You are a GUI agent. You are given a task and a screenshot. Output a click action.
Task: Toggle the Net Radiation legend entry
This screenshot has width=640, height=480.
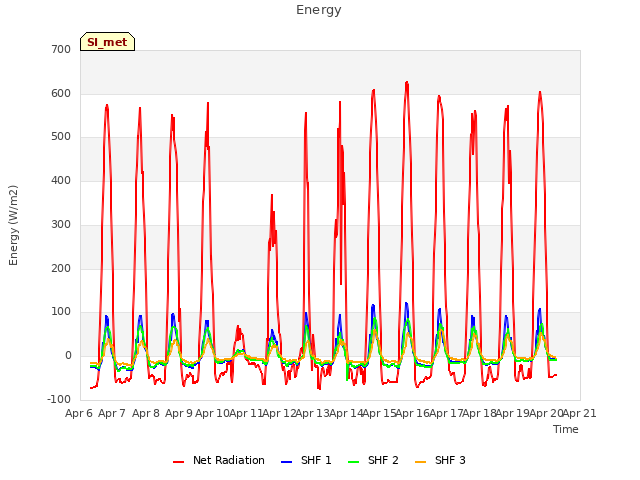pyautogui.click(x=219, y=460)
